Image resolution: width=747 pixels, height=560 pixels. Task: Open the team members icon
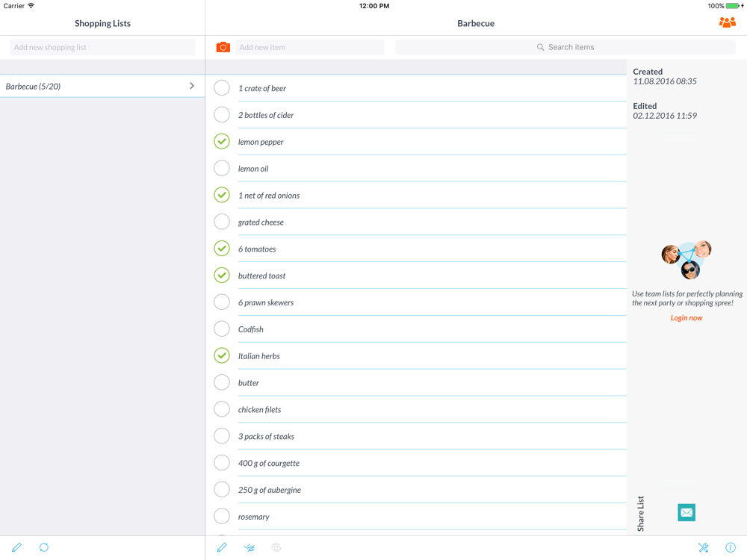(727, 22)
